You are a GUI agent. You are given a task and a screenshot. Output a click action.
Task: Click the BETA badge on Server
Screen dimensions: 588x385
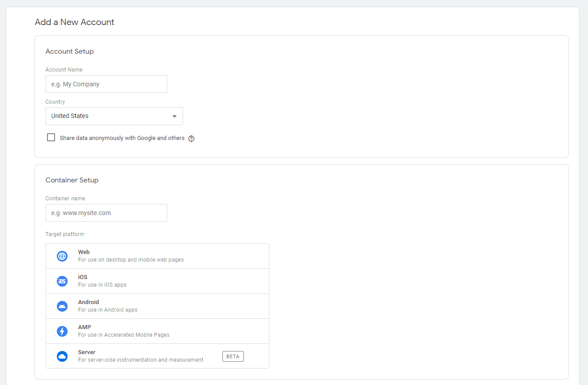tap(233, 356)
